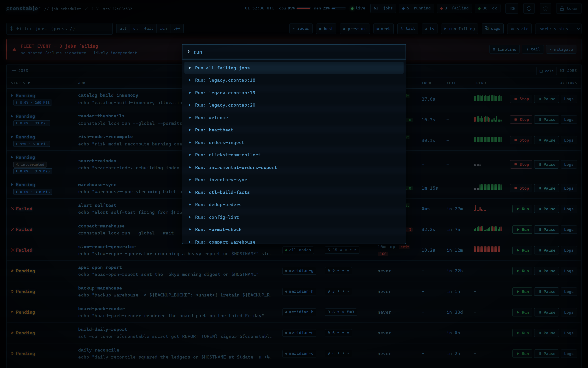This screenshot has height=368, width=588.
Task: Choose 'Run: config-lint' command
Action: tap(294, 217)
